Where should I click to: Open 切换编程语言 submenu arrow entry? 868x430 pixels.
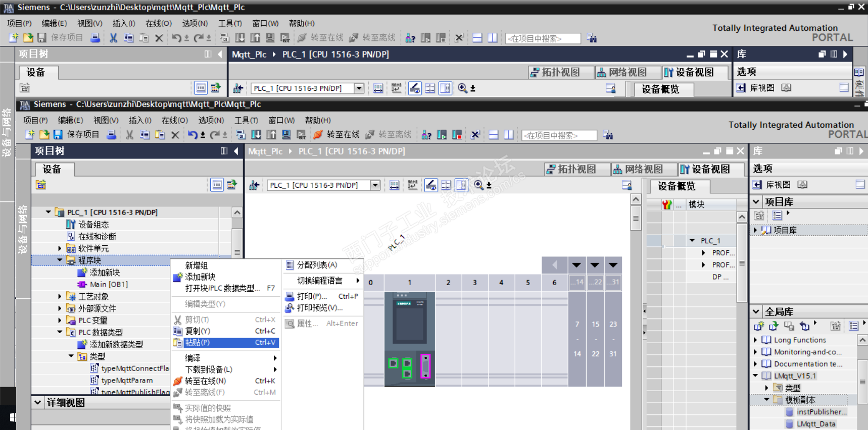click(x=322, y=281)
